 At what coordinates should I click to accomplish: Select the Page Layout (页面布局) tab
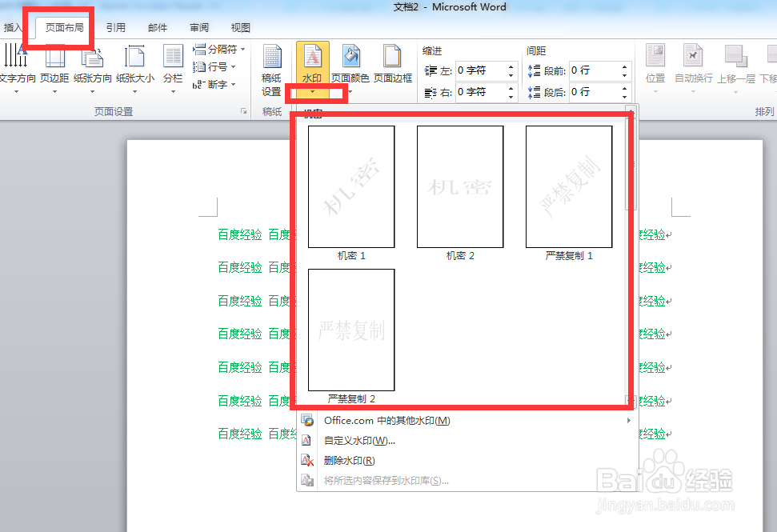pos(65,28)
